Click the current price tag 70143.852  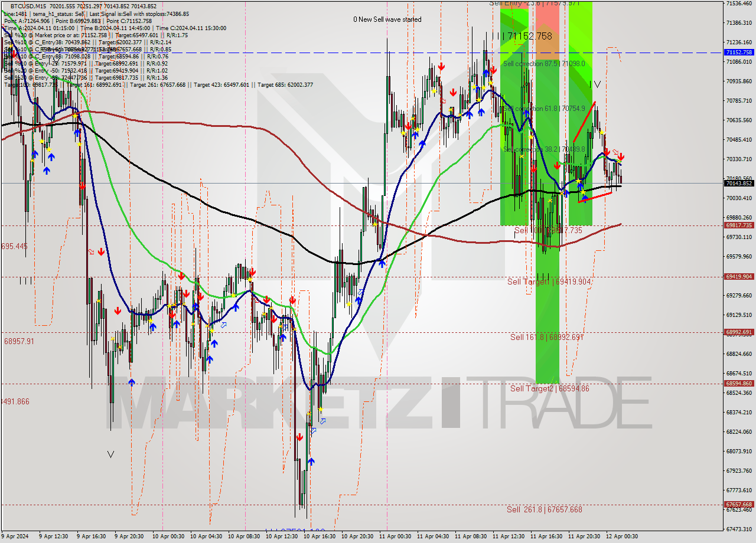tap(739, 184)
